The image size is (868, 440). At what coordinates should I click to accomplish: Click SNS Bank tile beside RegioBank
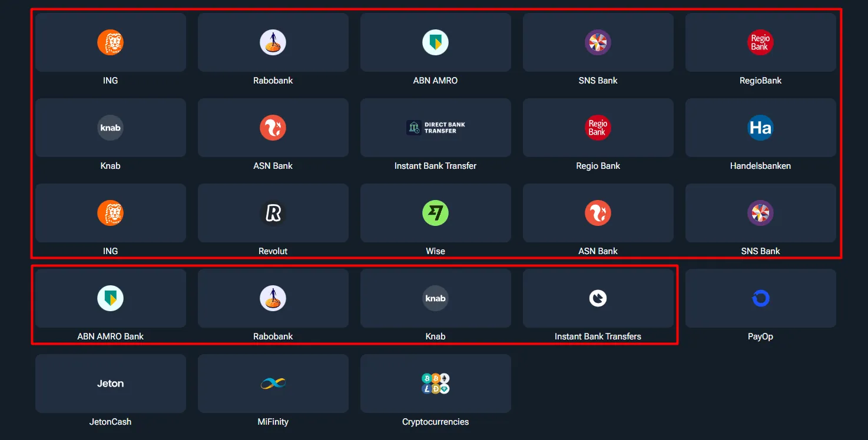coord(598,42)
